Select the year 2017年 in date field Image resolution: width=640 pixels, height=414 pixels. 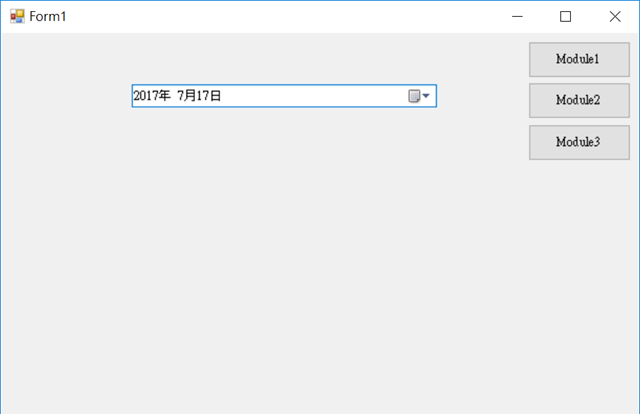tap(152, 96)
